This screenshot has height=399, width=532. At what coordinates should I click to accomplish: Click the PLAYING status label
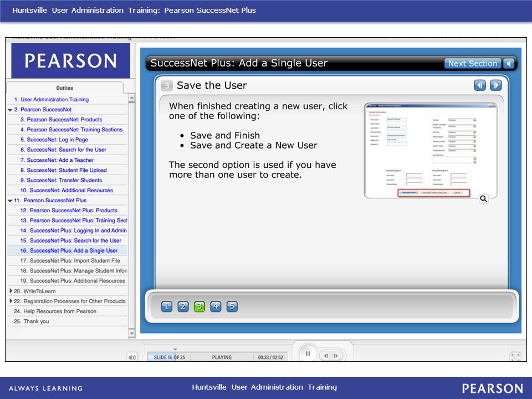click(x=222, y=357)
